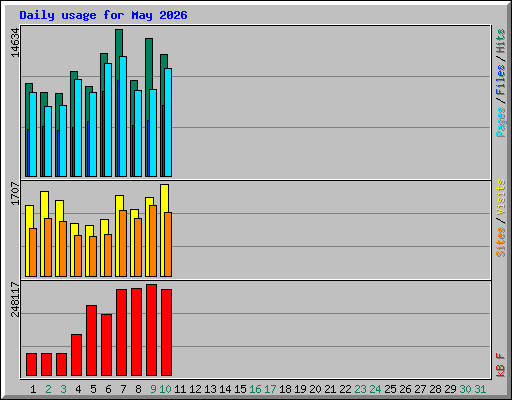The image size is (512, 400).
Task: Click the 248117 KB axis value
Action: (15, 299)
